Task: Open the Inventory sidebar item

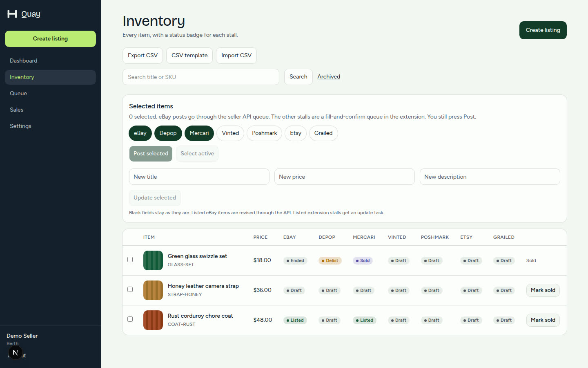Action: coord(50,77)
